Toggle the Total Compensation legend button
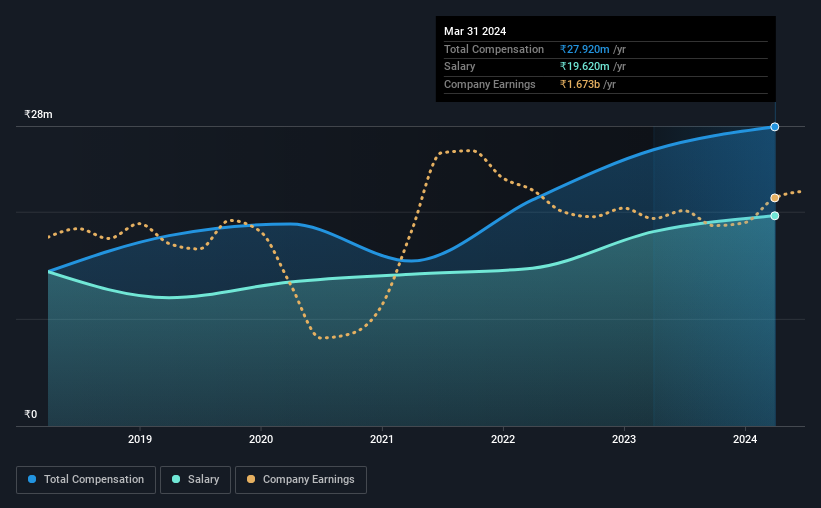The width and height of the screenshot is (821, 508). click(x=86, y=480)
